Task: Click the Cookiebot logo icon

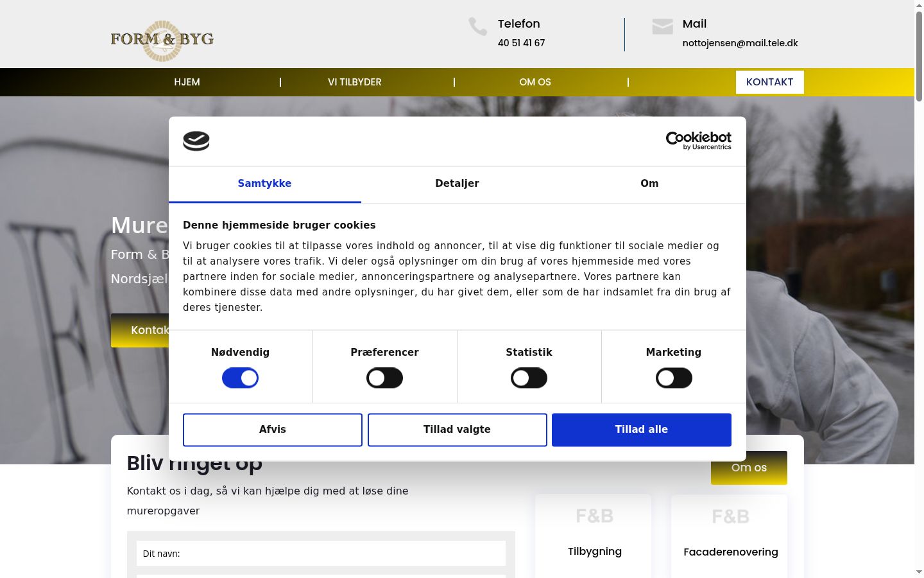Action: click(x=196, y=141)
